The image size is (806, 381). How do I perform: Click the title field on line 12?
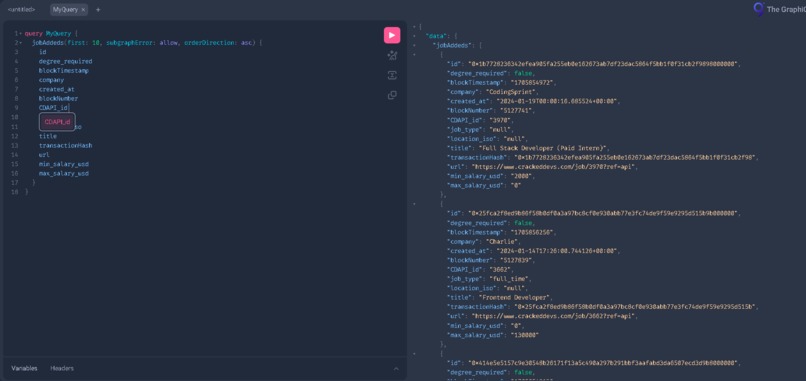(48, 136)
